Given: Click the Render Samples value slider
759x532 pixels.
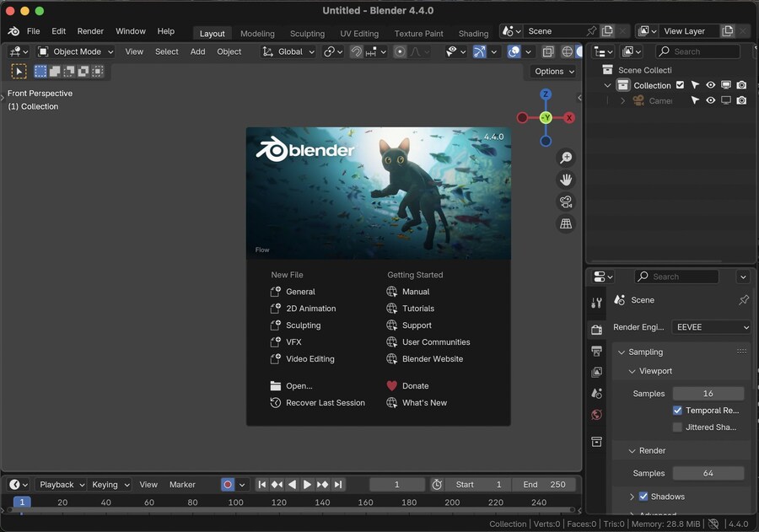Looking at the screenshot, I should coord(708,474).
